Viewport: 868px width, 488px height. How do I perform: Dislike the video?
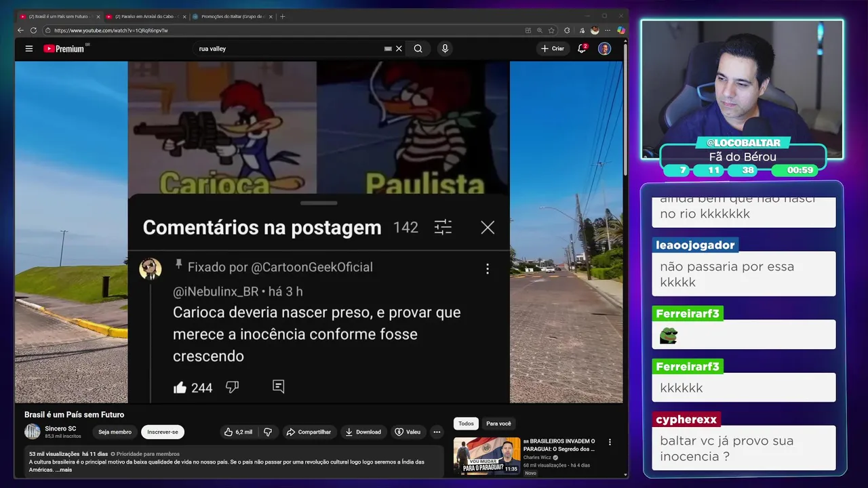(x=268, y=432)
